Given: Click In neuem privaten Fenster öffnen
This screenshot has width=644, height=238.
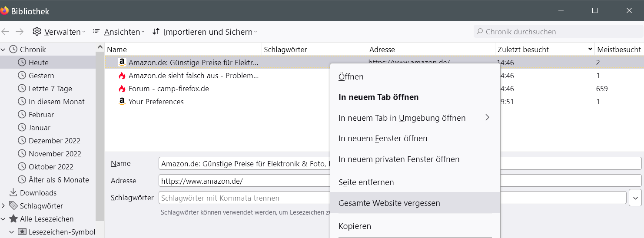Looking at the screenshot, I should point(398,159).
